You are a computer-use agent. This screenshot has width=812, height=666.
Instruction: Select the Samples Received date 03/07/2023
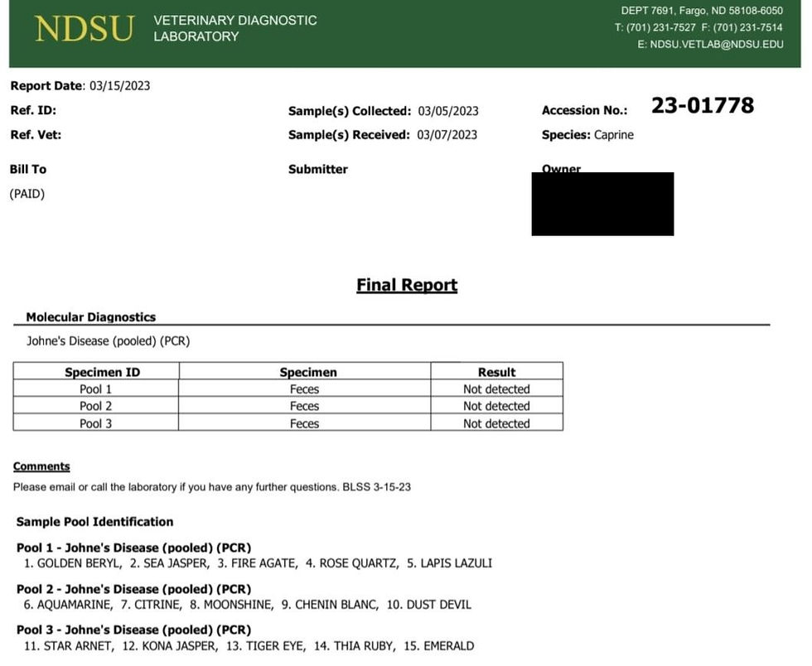(x=447, y=135)
